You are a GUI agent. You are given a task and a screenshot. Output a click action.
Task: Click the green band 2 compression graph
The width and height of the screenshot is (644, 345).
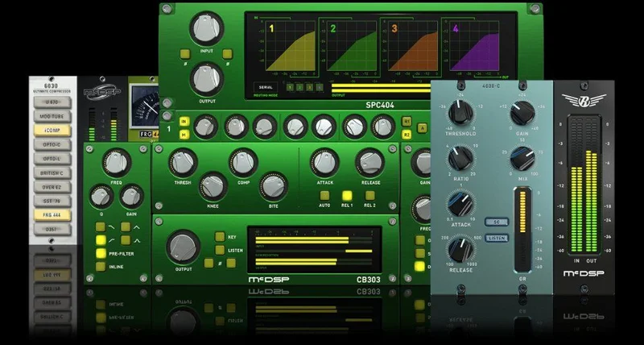click(x=352, y=46)
